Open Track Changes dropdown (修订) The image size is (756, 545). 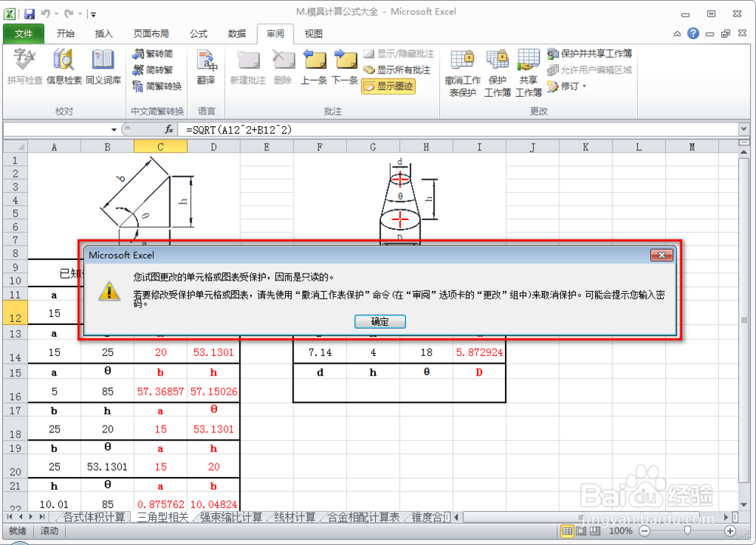click(567, 86)
